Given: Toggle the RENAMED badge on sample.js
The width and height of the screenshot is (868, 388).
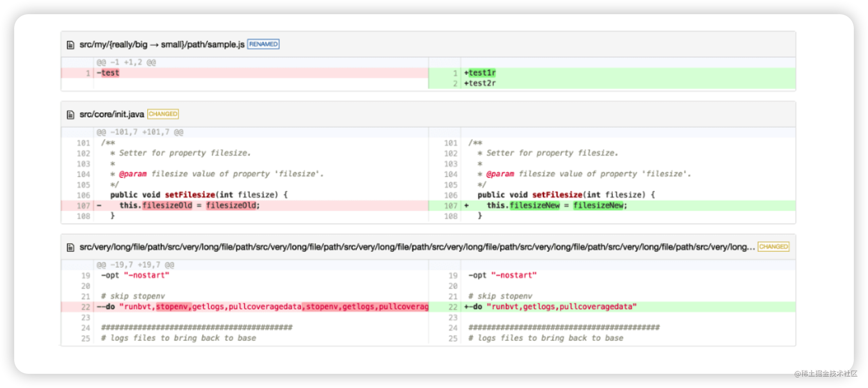Looking at the screenshot, I should tap(263, 44).
